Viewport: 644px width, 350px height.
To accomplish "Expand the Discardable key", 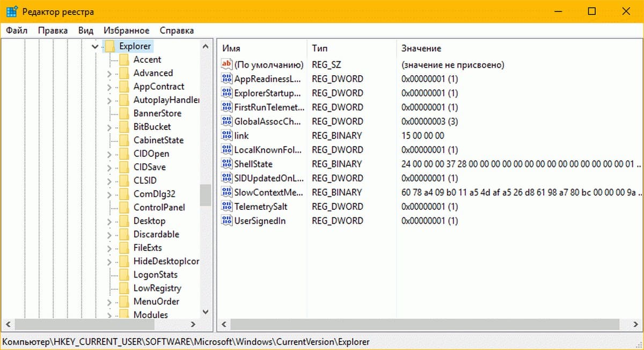I will pyautogui.click(x=109, y=235).
